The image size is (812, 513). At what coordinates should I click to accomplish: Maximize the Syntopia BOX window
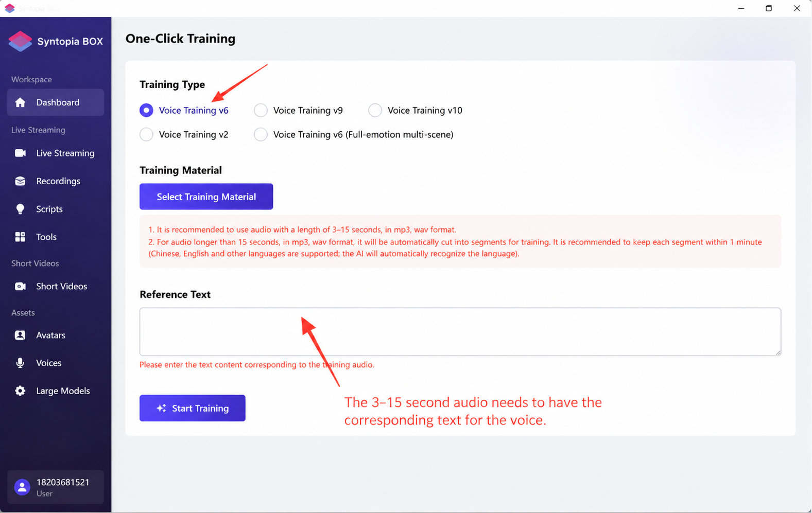click(769, 8)
